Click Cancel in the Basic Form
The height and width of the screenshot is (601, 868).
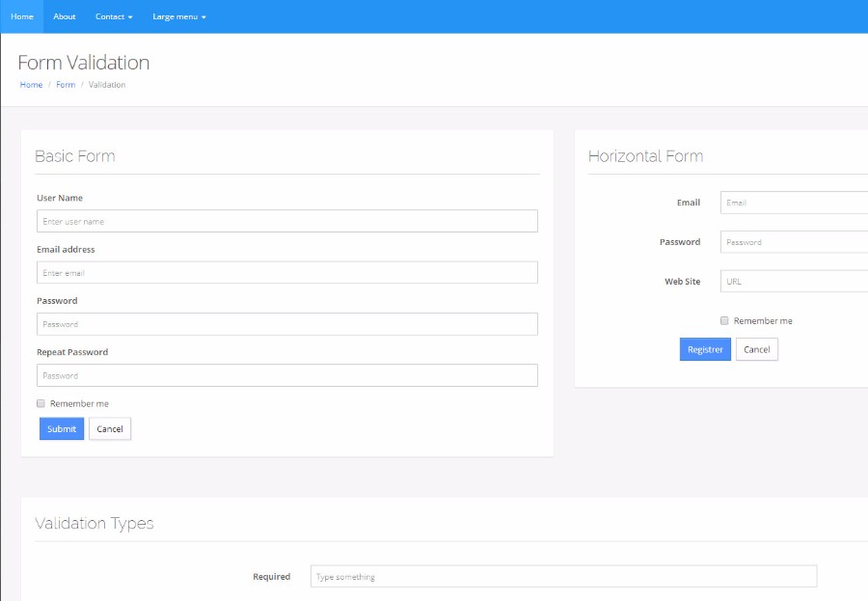coord(110,428)
